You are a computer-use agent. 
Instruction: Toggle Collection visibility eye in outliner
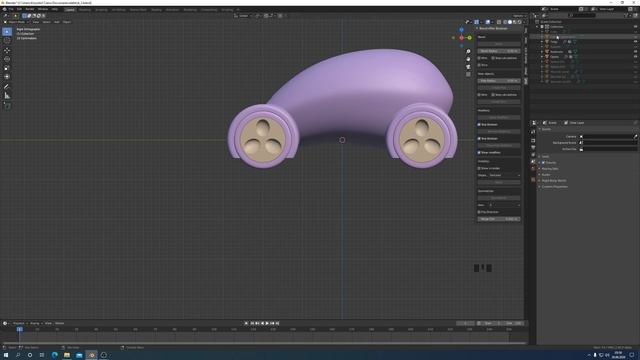636,27
